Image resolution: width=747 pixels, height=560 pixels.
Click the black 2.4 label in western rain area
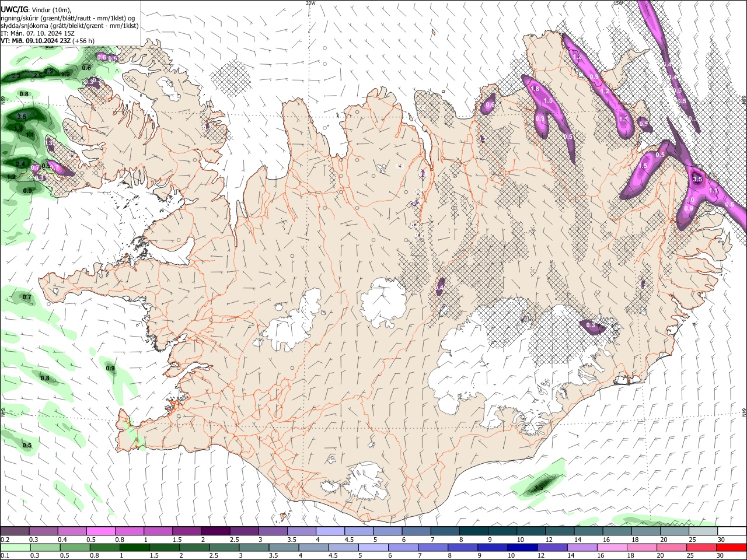[20, 164]
